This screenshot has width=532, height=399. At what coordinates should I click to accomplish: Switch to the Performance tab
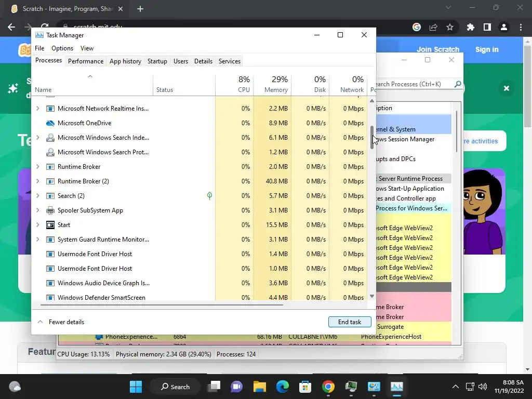coord(86,61)
